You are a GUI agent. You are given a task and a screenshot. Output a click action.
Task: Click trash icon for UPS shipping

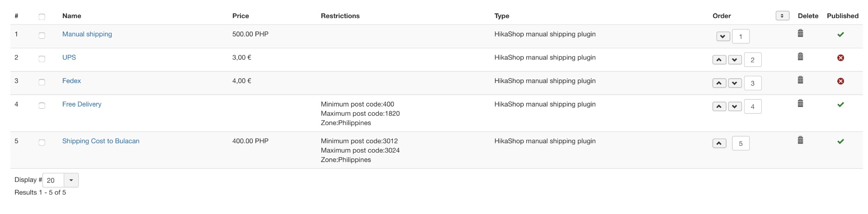(800, 57)
